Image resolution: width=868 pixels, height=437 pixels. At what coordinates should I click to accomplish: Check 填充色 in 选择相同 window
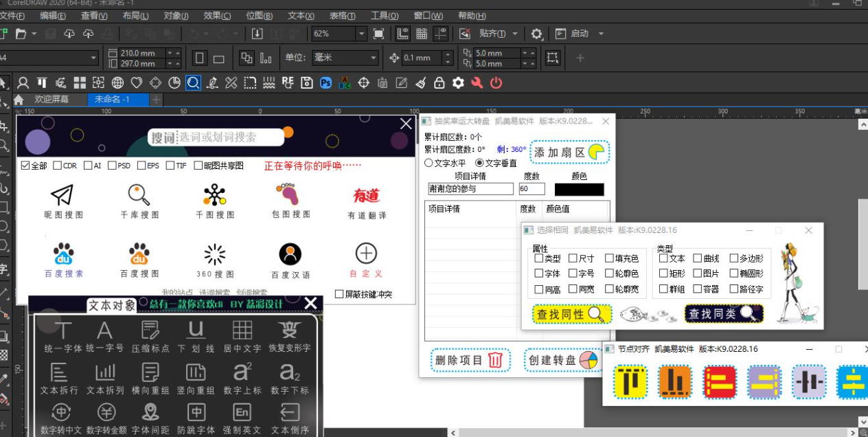(x=609, y=258)
